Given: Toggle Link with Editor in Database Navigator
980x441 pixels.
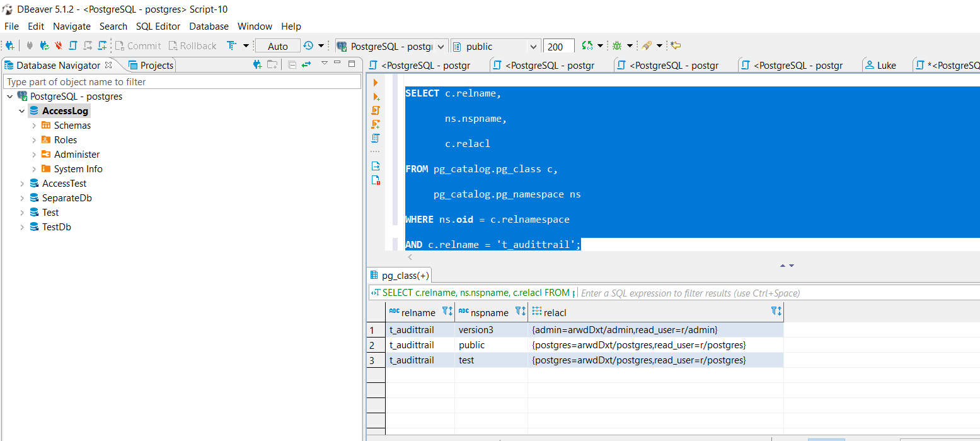Looking at the screenshot, I should [x=306, y=65].
